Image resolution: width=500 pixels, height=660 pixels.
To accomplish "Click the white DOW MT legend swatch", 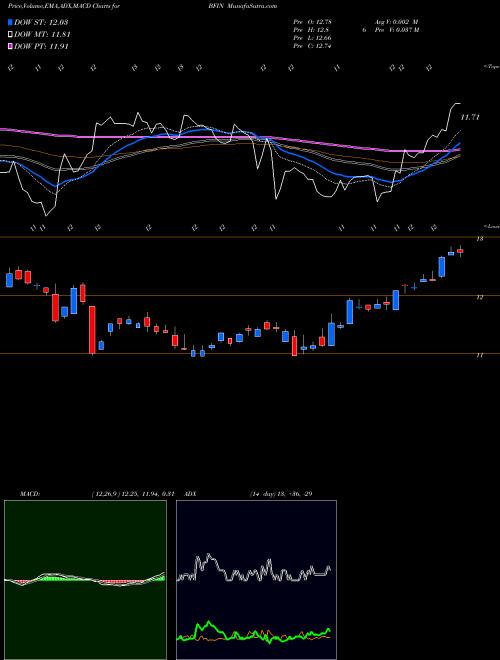I will (10, 35).
